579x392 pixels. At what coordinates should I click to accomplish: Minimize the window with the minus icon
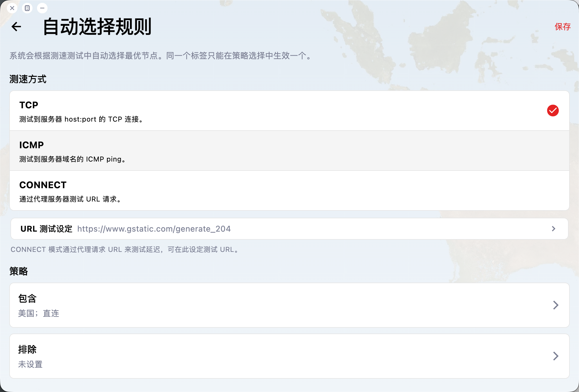(x=42, y=8)
